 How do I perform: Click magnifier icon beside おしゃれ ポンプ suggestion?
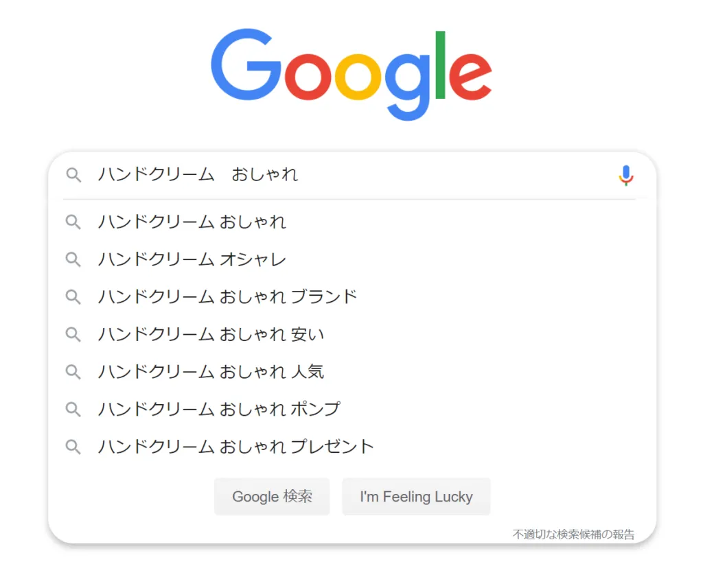73,409
